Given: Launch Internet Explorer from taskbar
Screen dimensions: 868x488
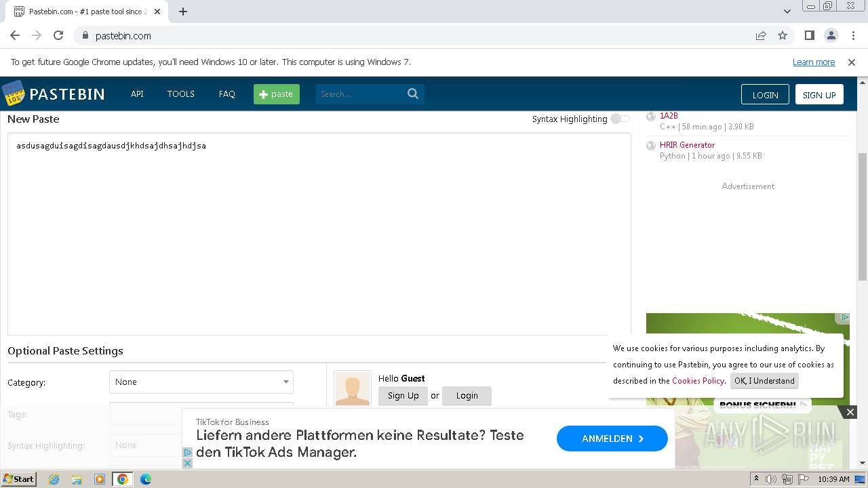Looking at the screenshot, I should pyautogui.click(x=54, y=479).
